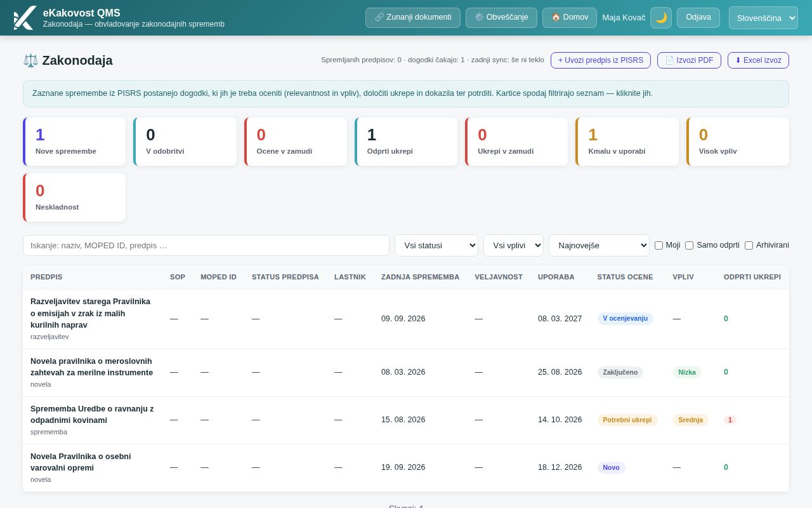
Task: Log out with the Odjava button
Action: tap(698, 18)
